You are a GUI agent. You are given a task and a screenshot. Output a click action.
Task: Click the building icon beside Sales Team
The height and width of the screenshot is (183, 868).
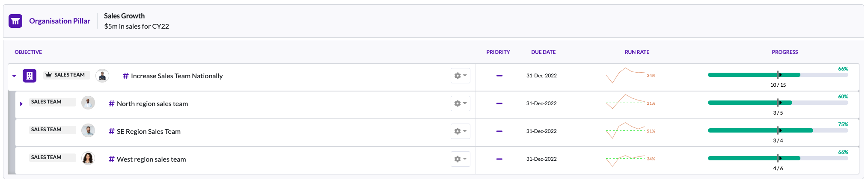(30, 76)
